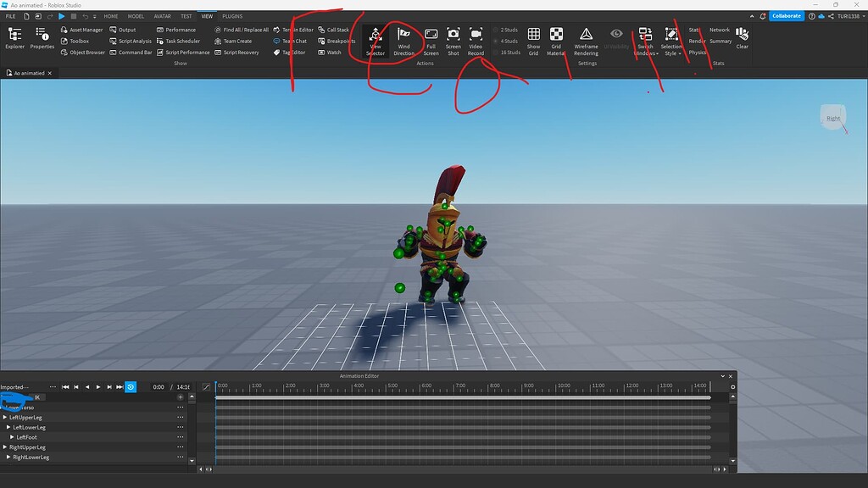Enter Full Screen view
The width and height of the screenshot is (868, 488).
pos(431,35)
